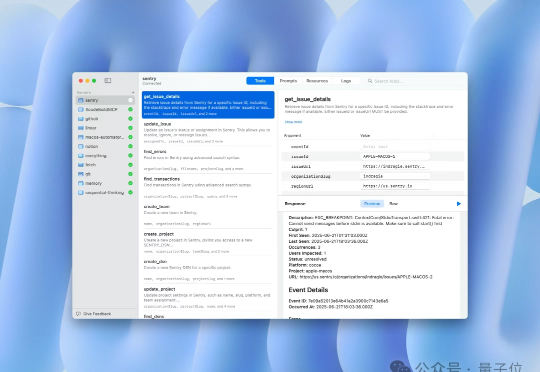Click the Search tools field
The image size is (540, 372).
(x=415, y=81)
